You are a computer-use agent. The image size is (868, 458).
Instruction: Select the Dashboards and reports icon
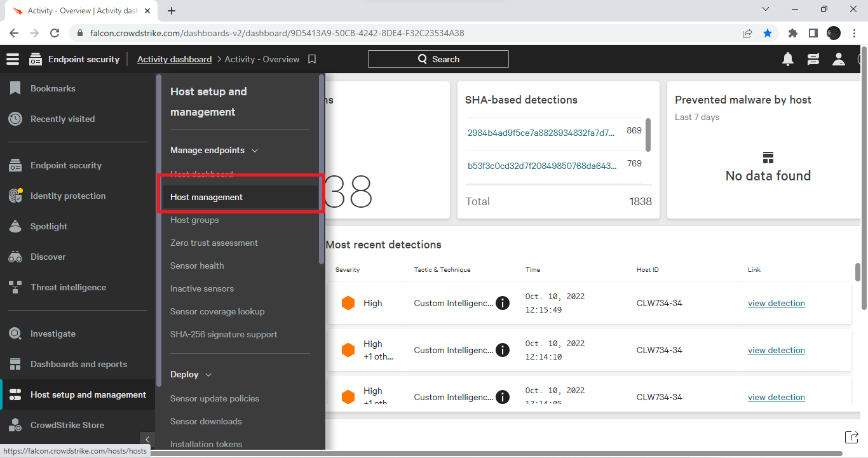(15, 364)
